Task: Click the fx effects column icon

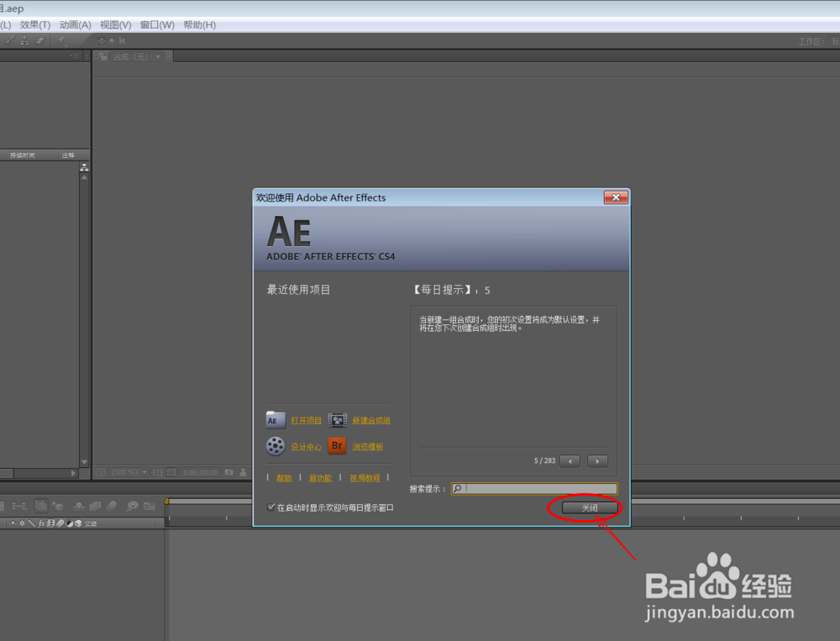Action: tap(42, 523)
